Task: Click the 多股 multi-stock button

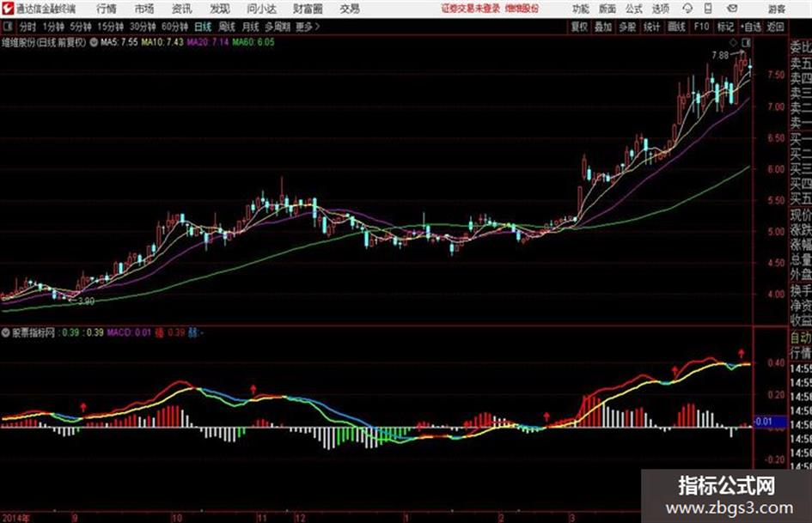Action: [627, 27]
